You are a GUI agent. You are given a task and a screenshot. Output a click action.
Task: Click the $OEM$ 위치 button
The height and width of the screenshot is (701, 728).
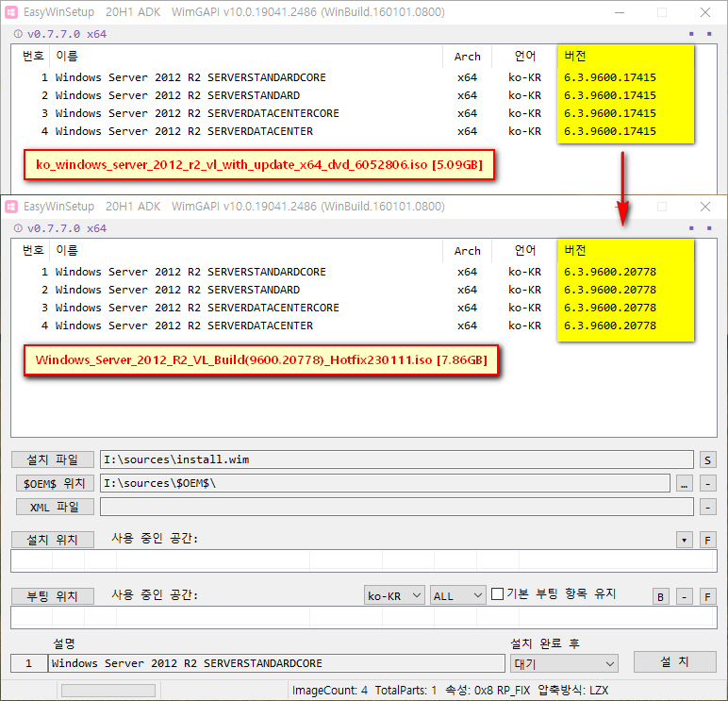click(55, 483)
